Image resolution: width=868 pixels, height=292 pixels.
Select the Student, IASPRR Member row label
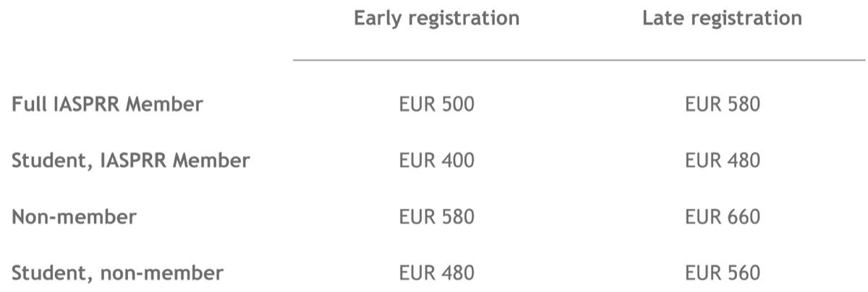[130, 160]
